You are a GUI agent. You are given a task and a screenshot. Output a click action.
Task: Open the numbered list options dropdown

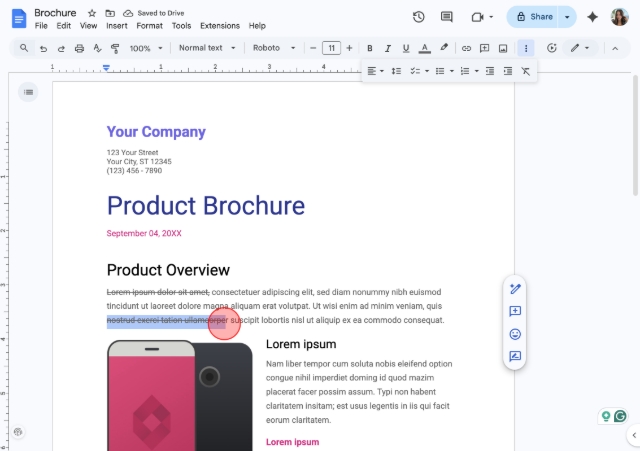click(x=476, y=71)
